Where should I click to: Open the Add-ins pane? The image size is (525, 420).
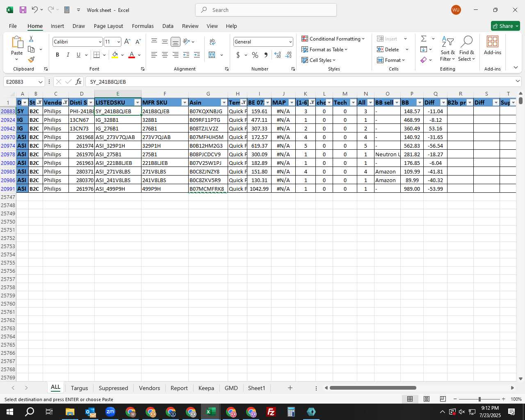492,45
